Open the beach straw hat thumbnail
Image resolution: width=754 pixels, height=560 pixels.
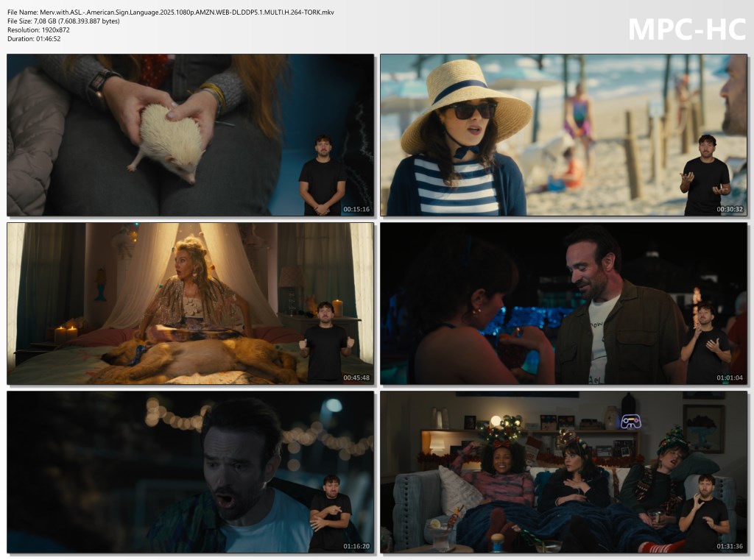(x=563, y=135)
